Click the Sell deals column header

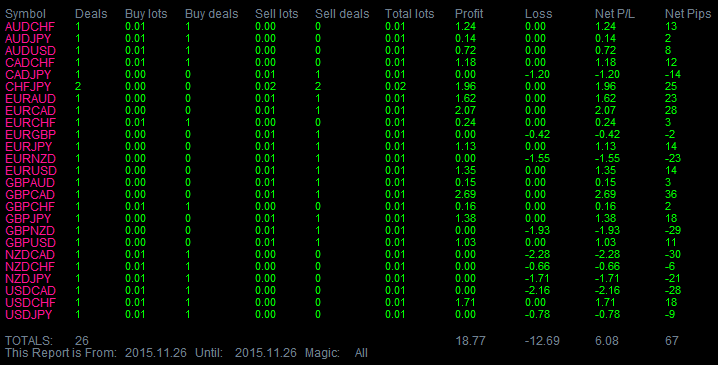[342, 14]
